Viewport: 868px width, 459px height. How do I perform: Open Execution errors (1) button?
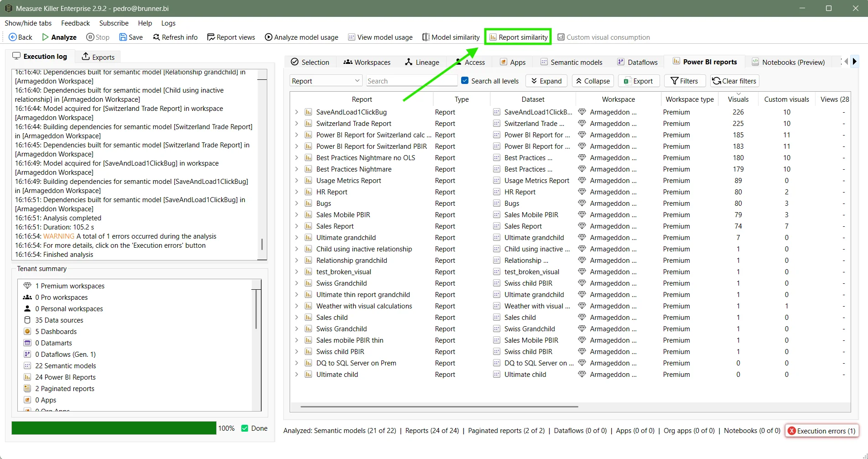tap(822, 431)
